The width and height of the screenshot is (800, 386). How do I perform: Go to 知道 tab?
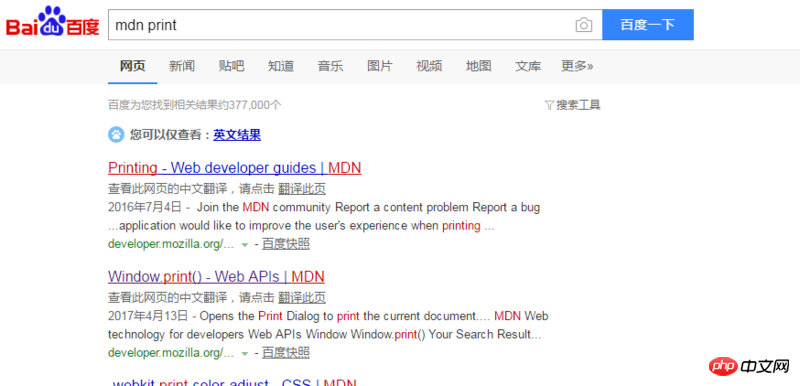coord(281,66)
